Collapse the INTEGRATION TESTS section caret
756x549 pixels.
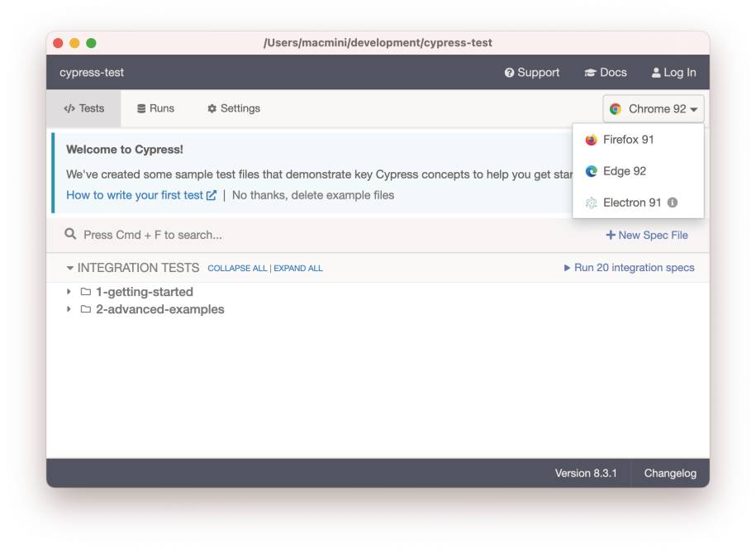click(x=70, y=268)
